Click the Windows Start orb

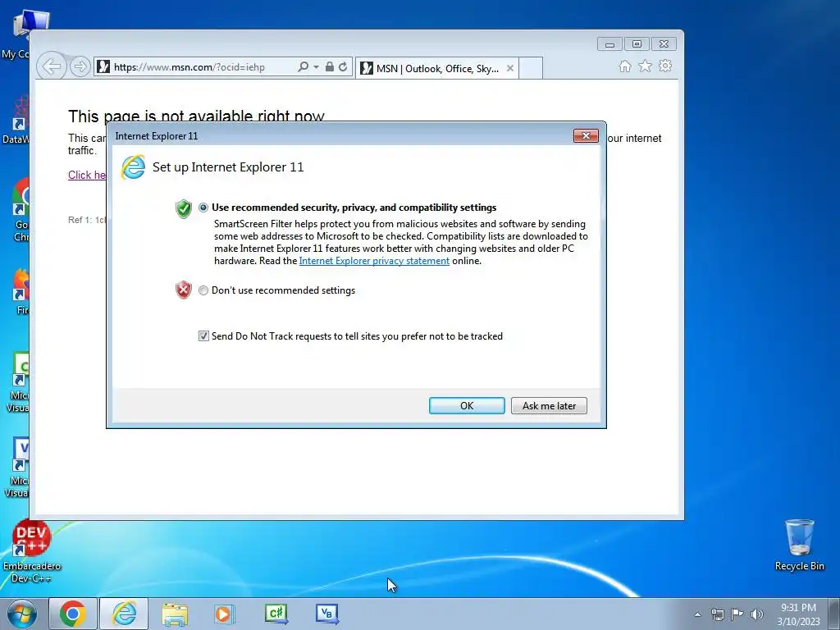(x=22, y=614)
